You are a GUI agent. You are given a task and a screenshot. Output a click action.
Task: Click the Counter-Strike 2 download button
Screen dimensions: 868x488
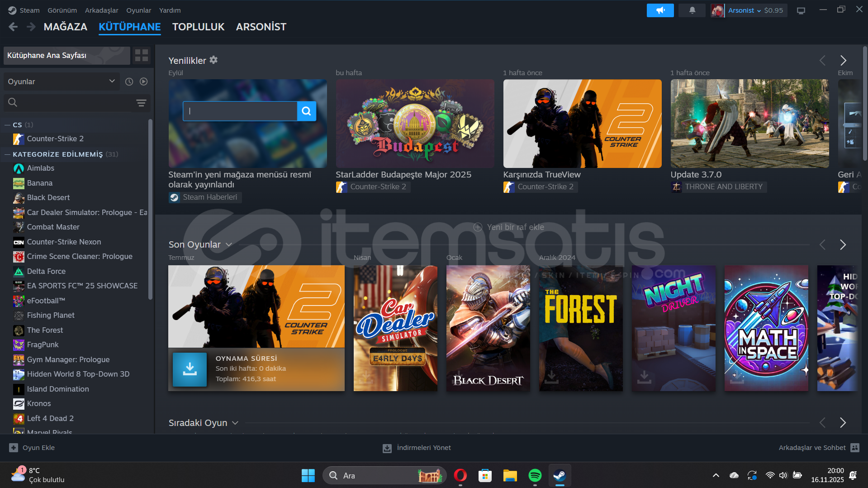coord(190,369)
